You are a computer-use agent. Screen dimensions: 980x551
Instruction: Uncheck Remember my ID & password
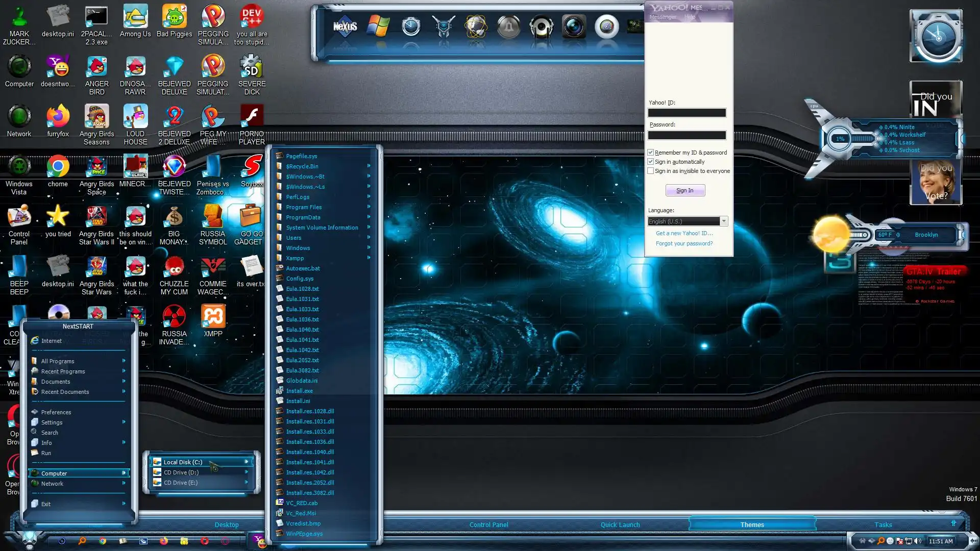point(651,153)
